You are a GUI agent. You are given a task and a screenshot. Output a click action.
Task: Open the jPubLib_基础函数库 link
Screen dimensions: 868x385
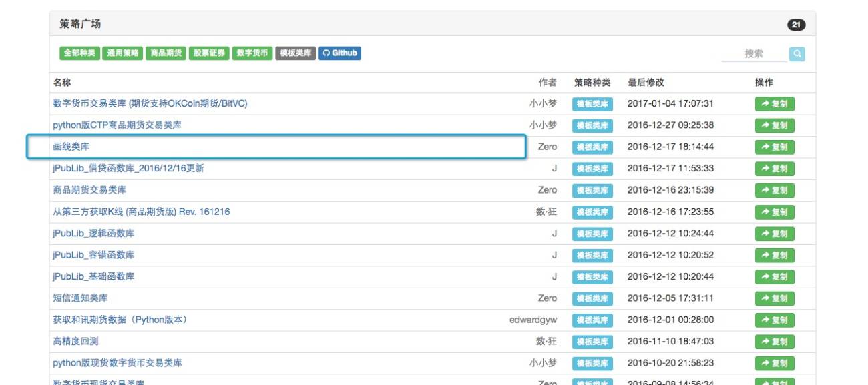[93, 276]
